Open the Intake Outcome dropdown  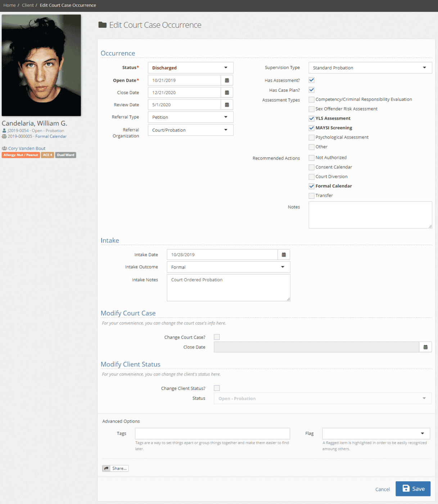(229, 267)
